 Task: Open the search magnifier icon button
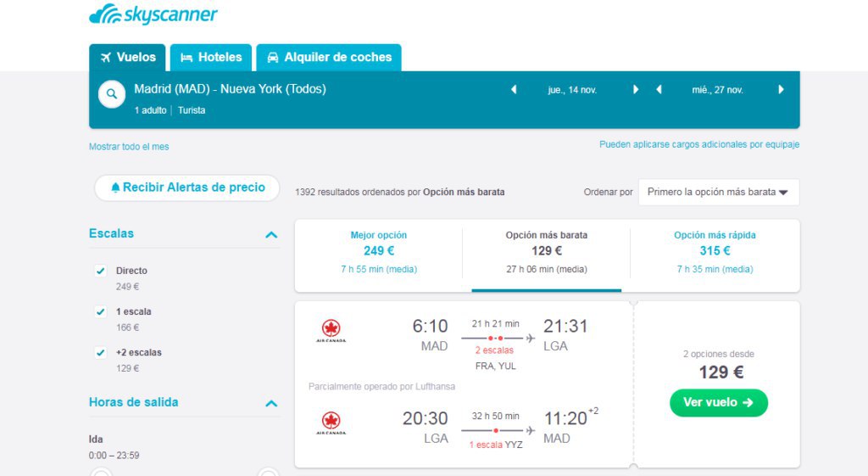coord(112,94)
